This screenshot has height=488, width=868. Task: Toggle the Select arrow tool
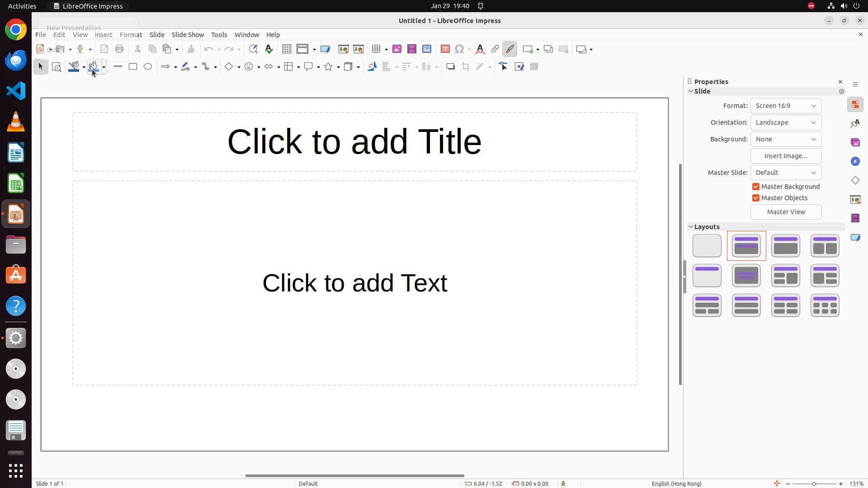pos(41,67)
